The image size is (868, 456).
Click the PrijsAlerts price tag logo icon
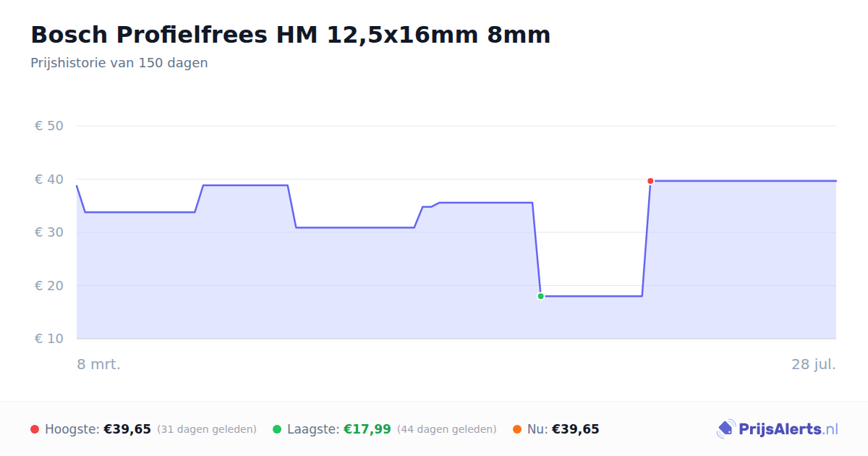tap(726, 429)
